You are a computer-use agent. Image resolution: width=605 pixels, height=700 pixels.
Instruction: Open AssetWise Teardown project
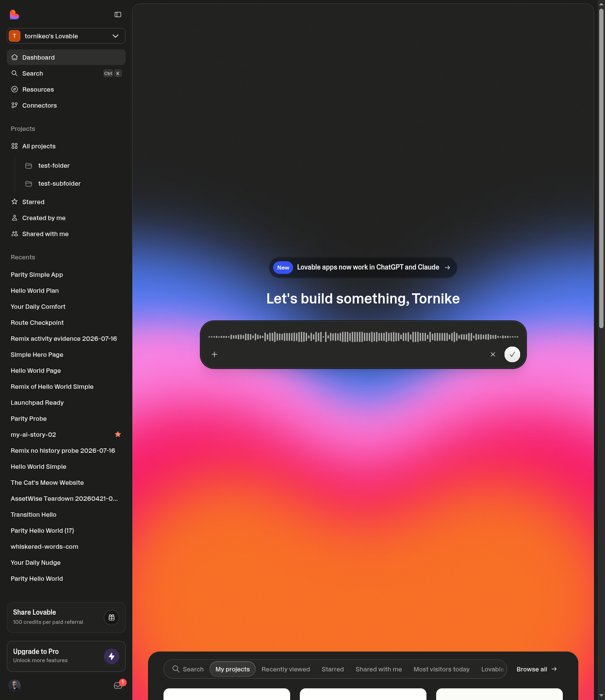66,498
